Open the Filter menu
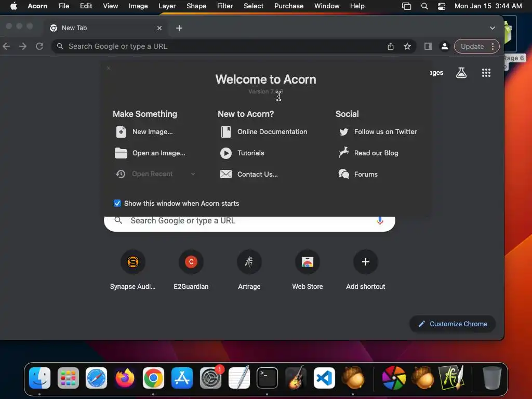This screenshot has height=399, width=532. 225,6
